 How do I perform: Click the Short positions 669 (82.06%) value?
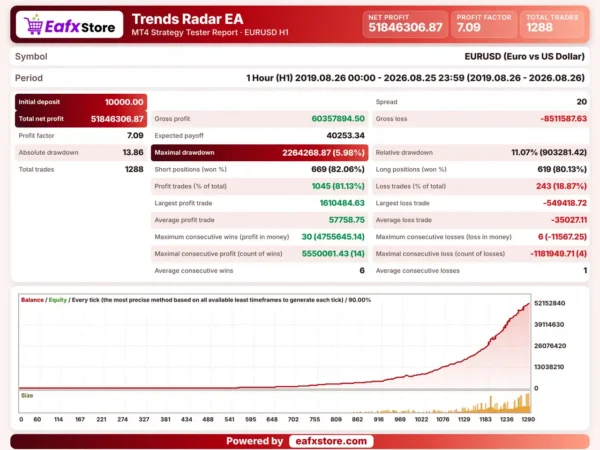tap(338, 170)
